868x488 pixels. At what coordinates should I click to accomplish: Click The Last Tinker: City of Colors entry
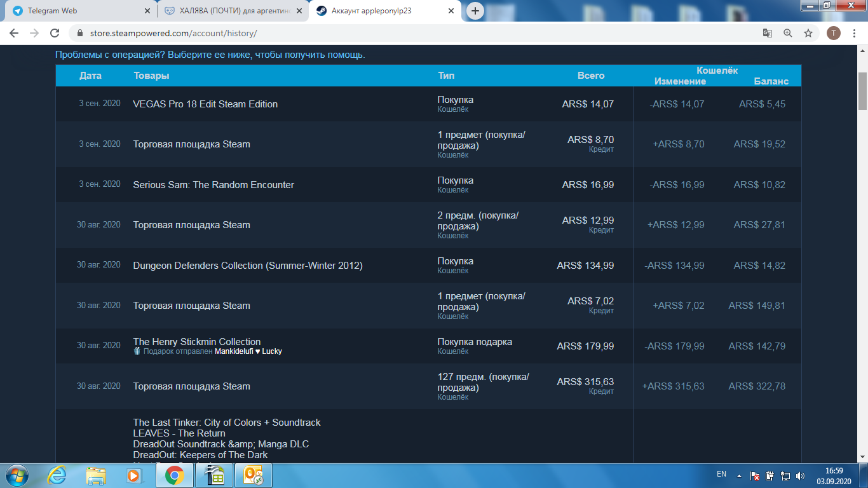click(227, 423)
